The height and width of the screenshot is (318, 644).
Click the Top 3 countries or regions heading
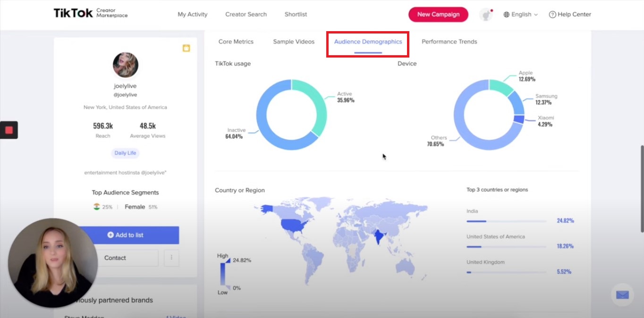497,190
